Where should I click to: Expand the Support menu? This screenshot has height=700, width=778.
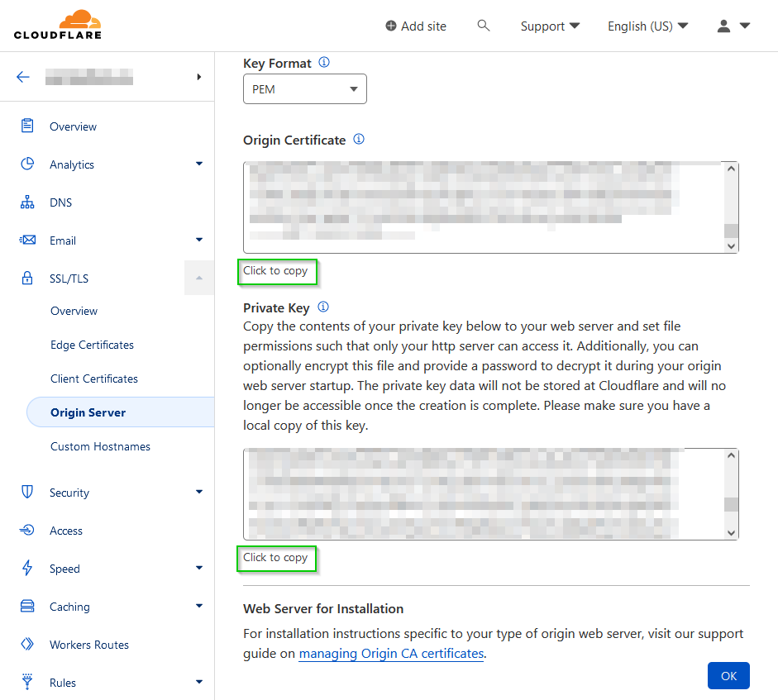pyautogui.click(x=550, y=26)
